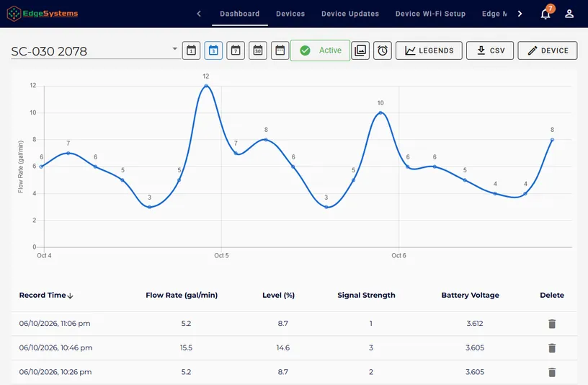Download data with CSV button
Image resolution: width=588 pixels, height=385 pixels.
pos(490,50)
